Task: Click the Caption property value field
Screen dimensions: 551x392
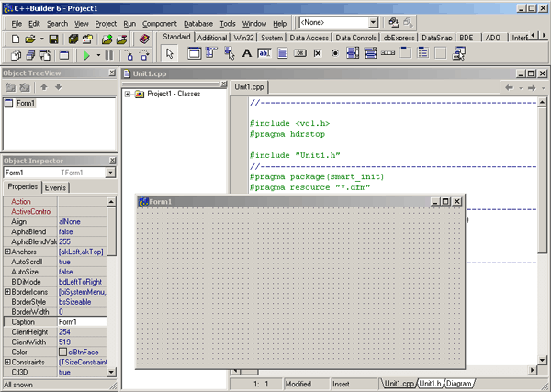Action: [x=82, y=321]
